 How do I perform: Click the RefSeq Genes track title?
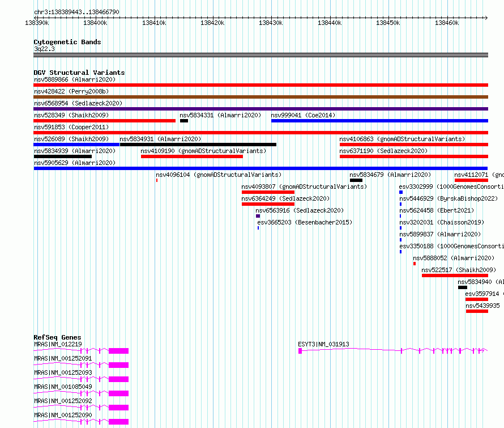(x=57, y=337)
